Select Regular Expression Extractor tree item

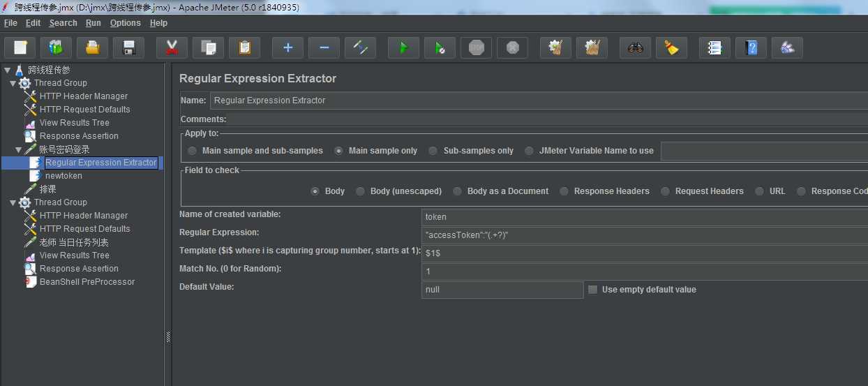click(100, 163)
